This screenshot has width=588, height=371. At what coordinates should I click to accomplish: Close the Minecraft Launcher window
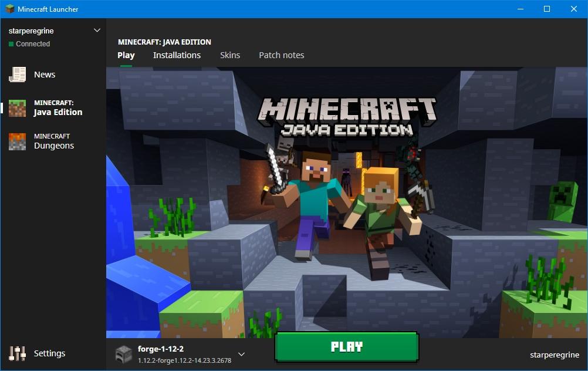click(x=574, y=9)
